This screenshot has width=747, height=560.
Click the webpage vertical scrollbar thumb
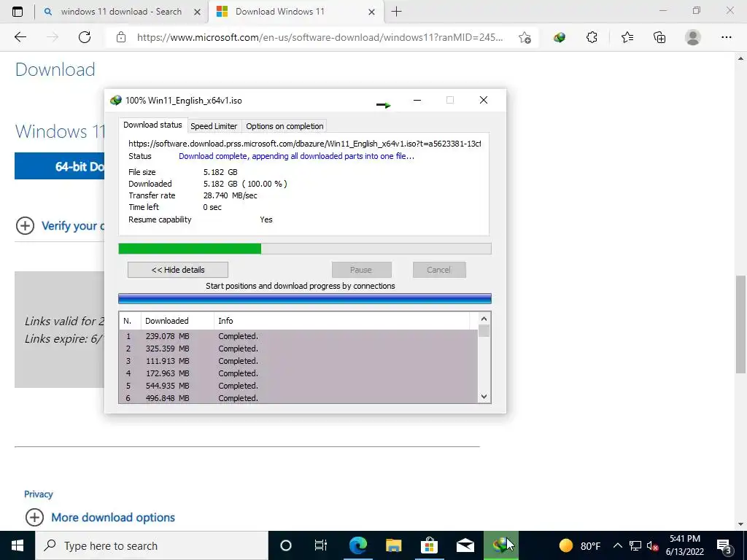point(741,324)
